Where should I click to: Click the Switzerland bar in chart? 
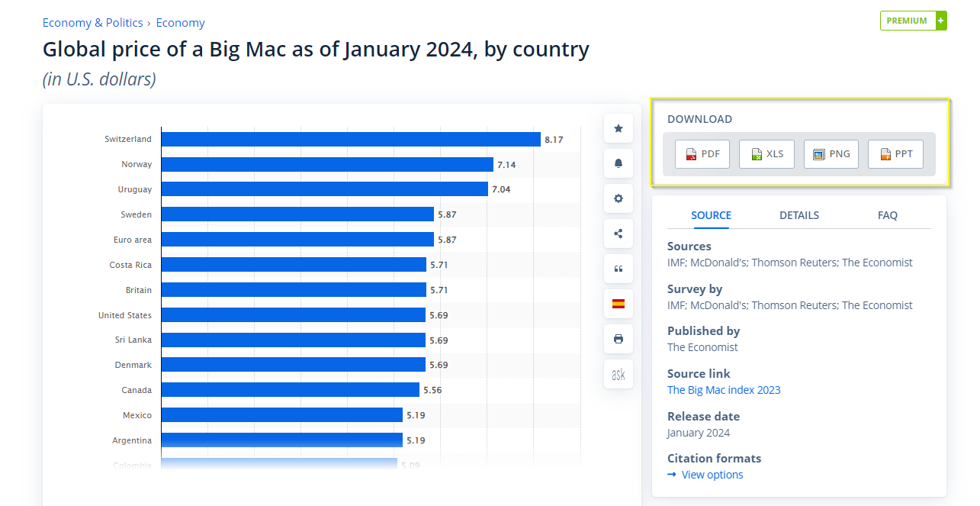tap(351, 139)
